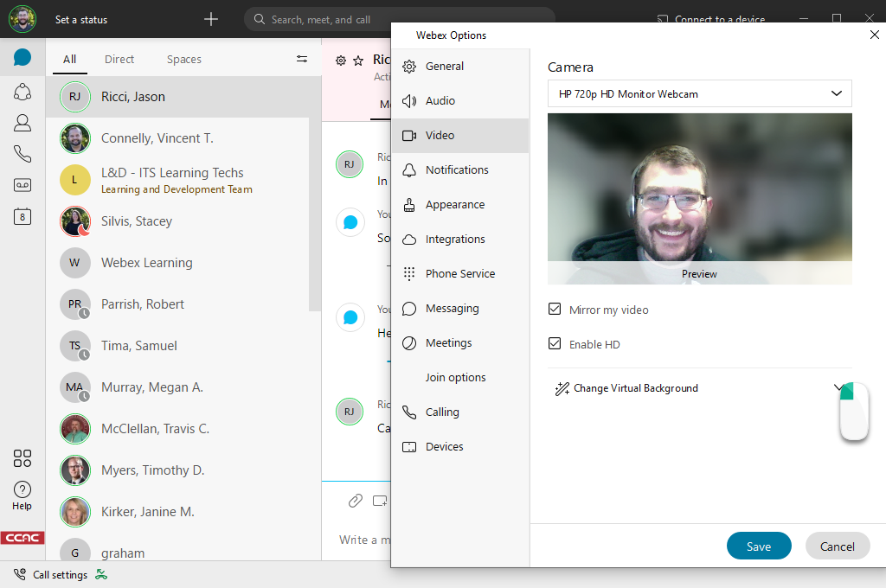Switch to the Direct tab
The width and height of the screenshot is (886, 588).
click(119, 60)
